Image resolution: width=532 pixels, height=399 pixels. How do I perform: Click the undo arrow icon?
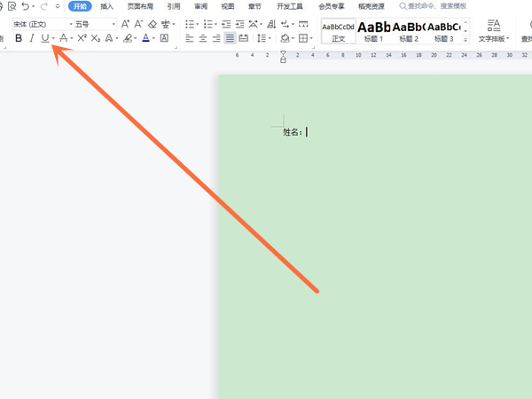[x=26, y=6]
